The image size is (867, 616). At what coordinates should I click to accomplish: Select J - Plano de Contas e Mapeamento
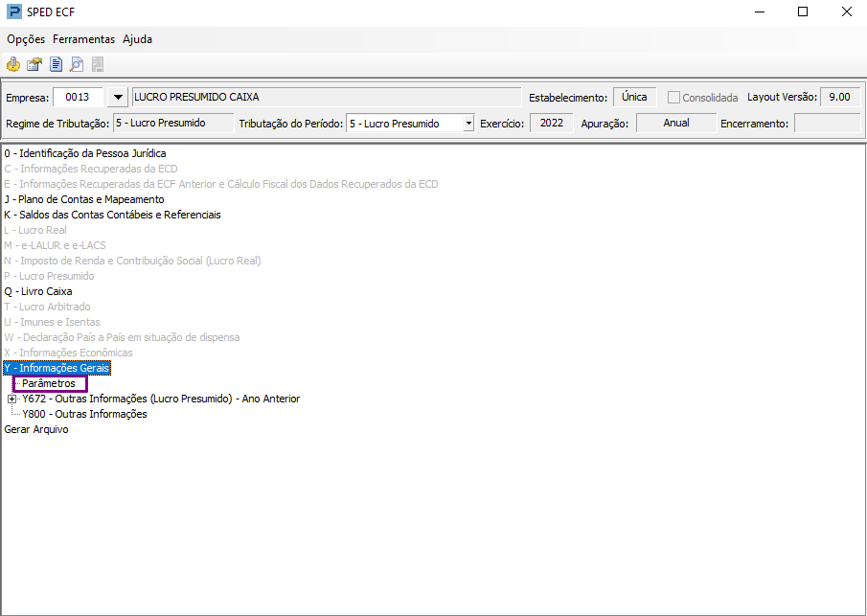click(84, 199)
